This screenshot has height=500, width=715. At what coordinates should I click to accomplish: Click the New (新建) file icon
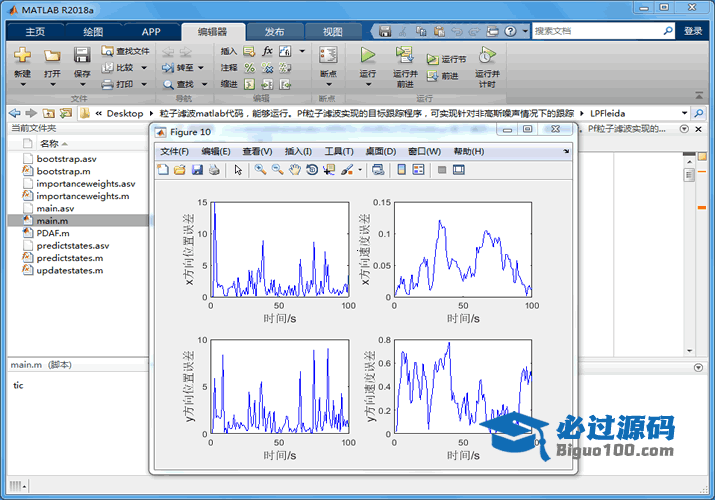[x=22, y=55]
